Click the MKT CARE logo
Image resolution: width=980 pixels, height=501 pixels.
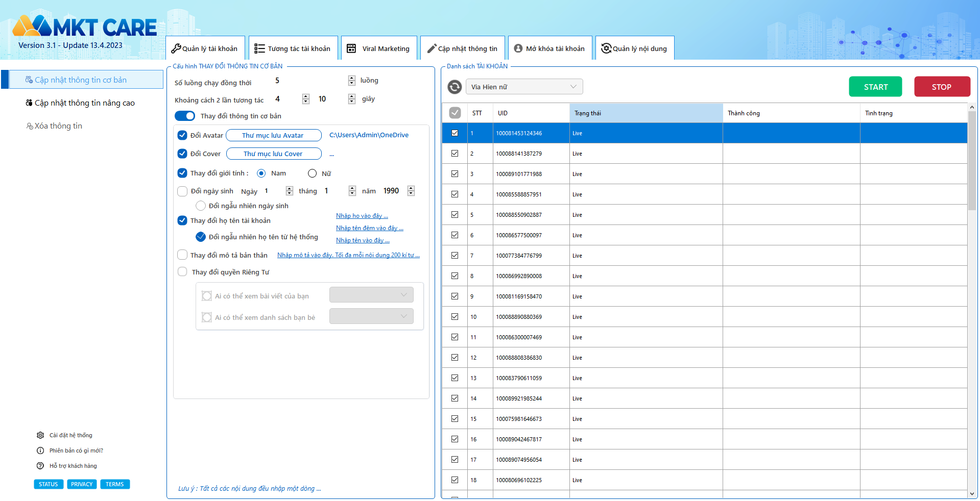[x=84, y=27]
